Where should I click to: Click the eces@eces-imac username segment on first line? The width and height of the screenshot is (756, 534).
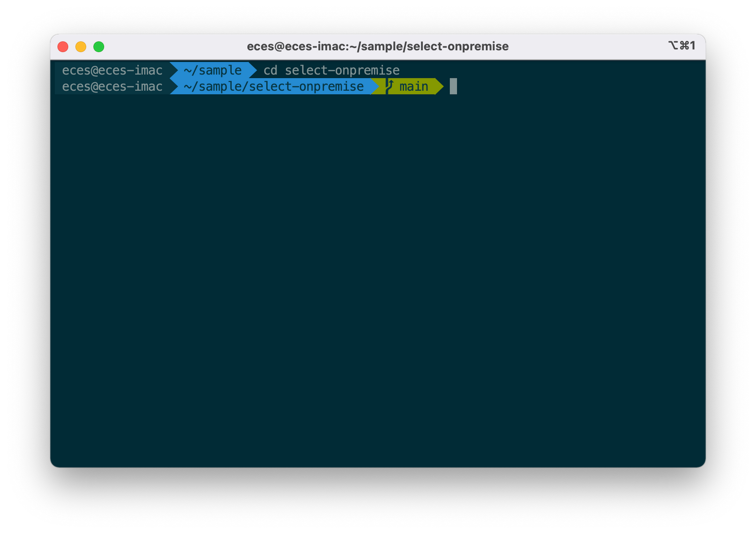[x=112, y=70]
